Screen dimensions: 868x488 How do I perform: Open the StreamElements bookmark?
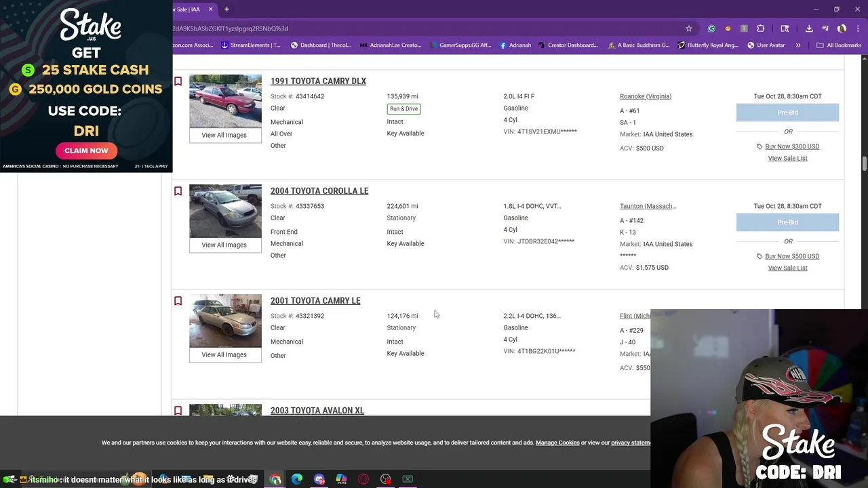coord(250,45)
